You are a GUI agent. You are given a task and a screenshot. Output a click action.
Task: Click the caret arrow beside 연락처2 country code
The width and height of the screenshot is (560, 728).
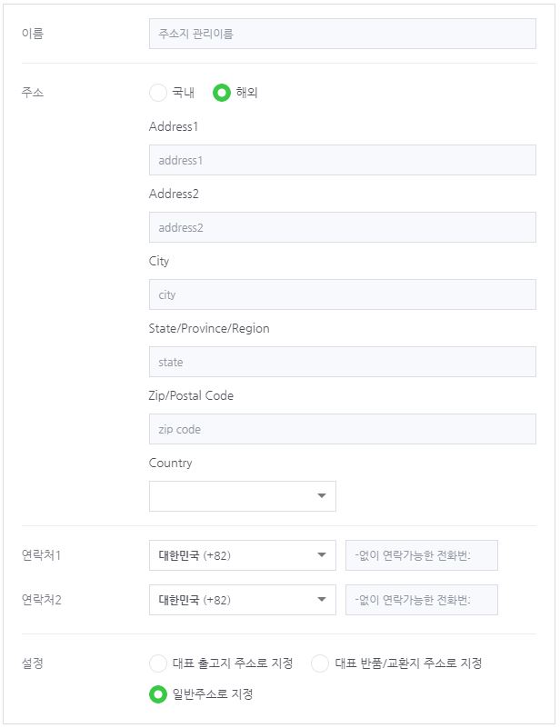(321, 599)
